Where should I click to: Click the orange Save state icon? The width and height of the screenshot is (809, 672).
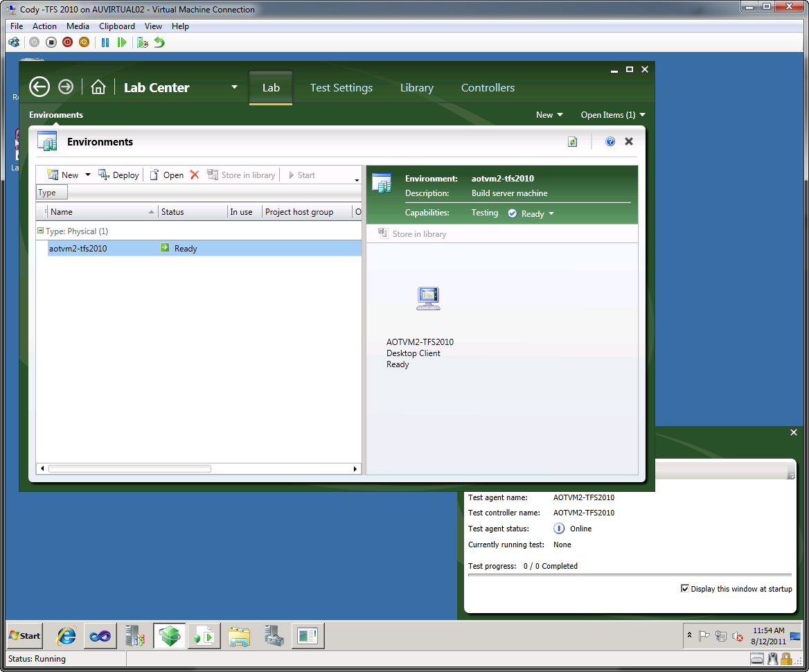(x=84, y=42)
